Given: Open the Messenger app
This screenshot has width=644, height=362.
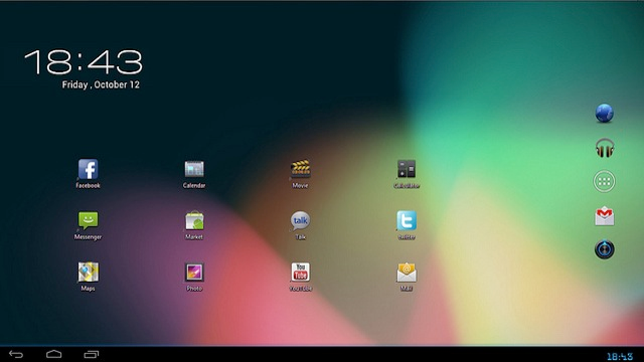Looking at the screenshot, I should (88, 221).
